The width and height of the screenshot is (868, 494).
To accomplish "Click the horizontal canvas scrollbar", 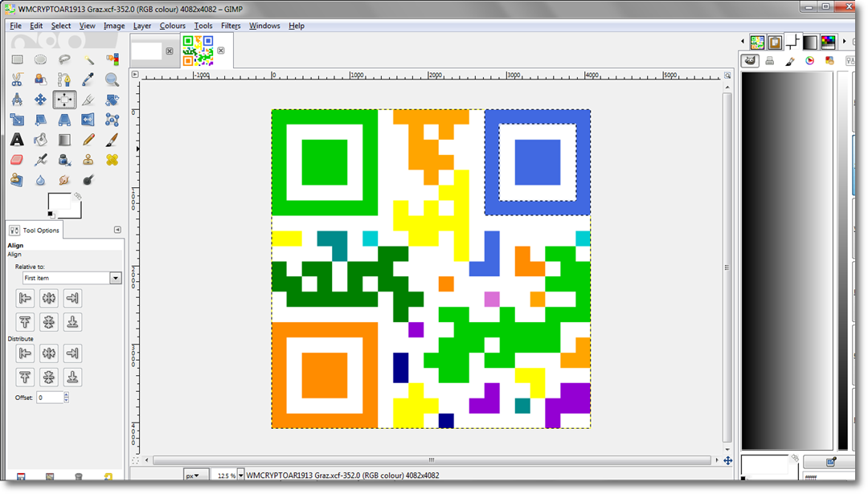I will [432, 459].
